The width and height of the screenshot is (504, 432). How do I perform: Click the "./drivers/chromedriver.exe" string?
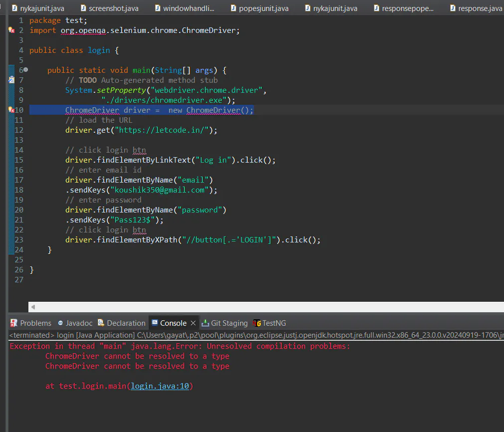pyautogui.click(x=164, y=100)
